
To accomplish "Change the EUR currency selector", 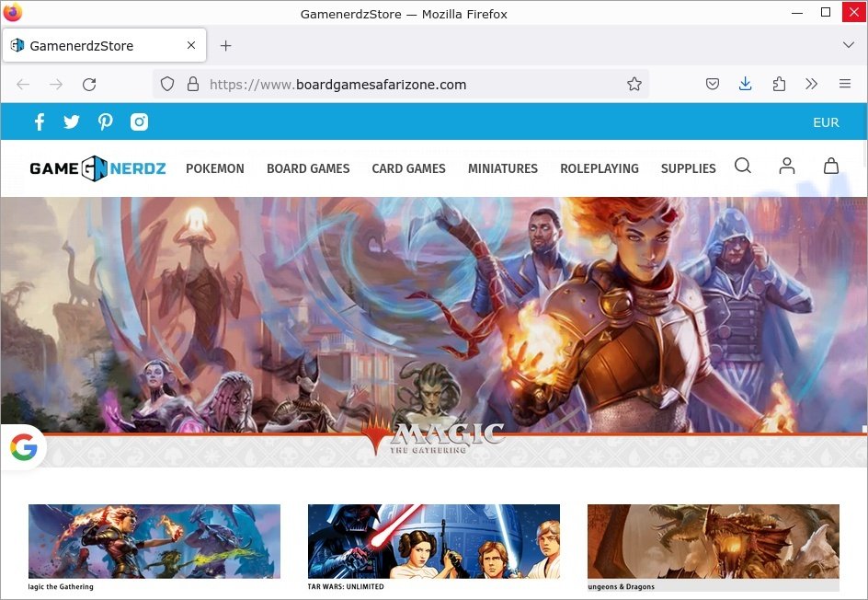I will point(826,122).
